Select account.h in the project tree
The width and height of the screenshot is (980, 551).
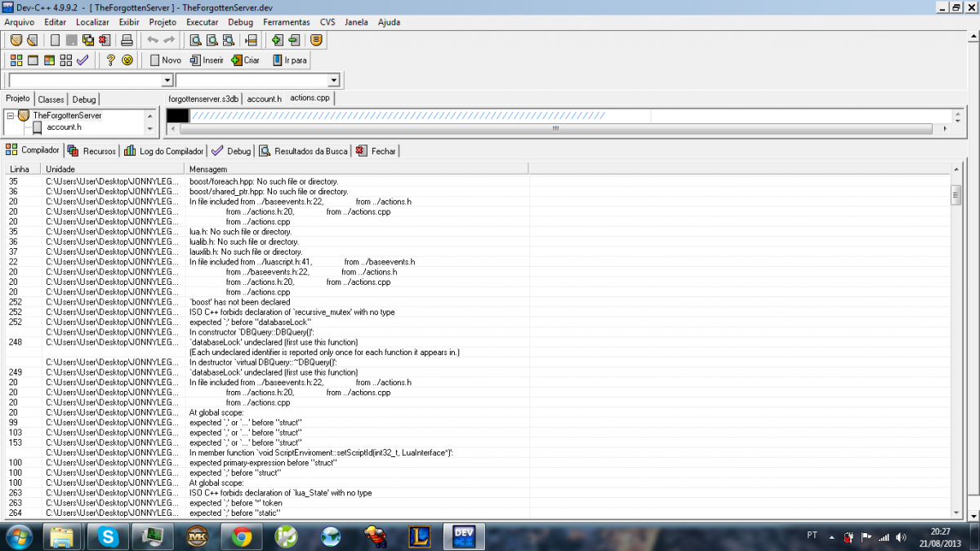(64, 127)
